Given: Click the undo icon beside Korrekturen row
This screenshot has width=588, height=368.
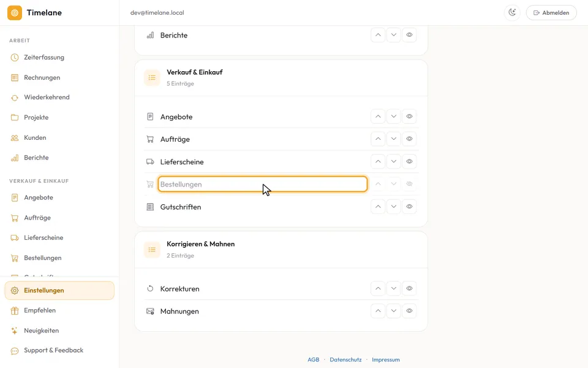Looking at the screenshot, I should [150, 289].
